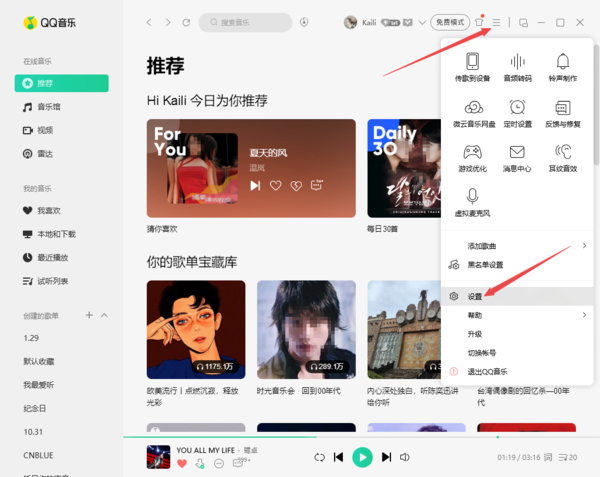Open 消息中心 message center

pos(517,158)
